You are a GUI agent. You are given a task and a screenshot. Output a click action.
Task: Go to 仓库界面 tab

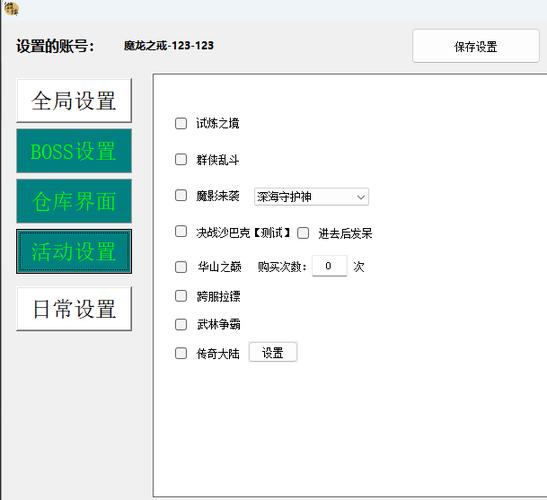[74, 201]
